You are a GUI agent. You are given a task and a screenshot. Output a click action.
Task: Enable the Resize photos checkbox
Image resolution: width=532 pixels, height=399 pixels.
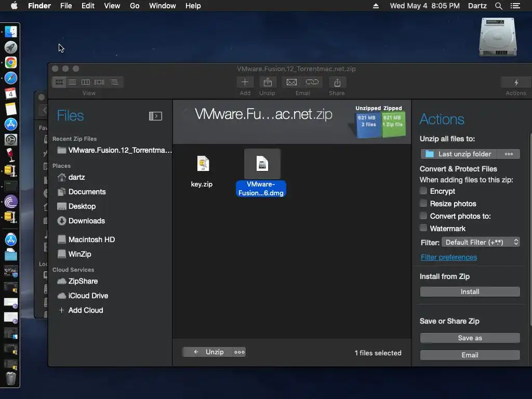(423, 203)
